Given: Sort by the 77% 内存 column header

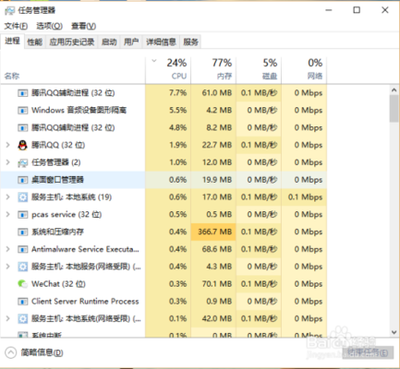Looking at the screenshot, I should [x=213, y=70].
